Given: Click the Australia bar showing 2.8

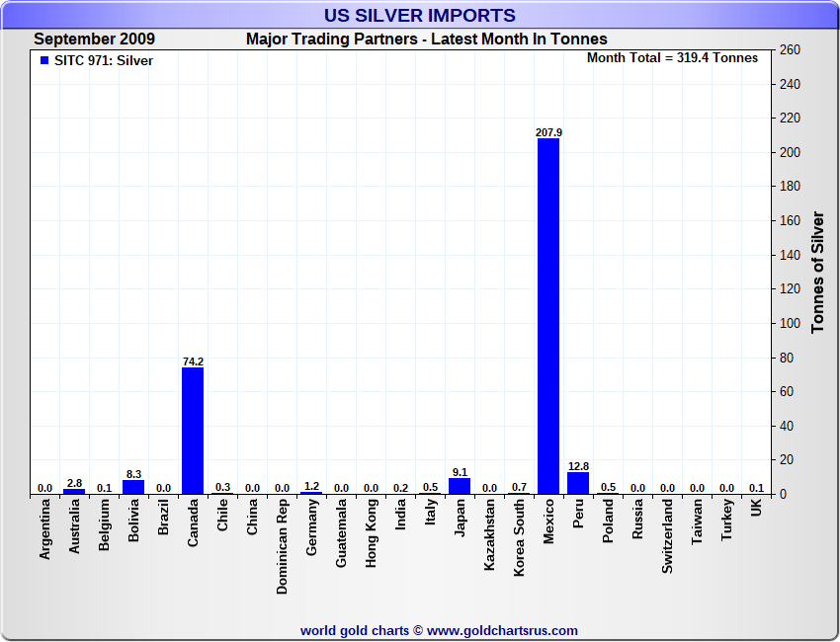Looking at the screenshot, I should coord(74,491).
